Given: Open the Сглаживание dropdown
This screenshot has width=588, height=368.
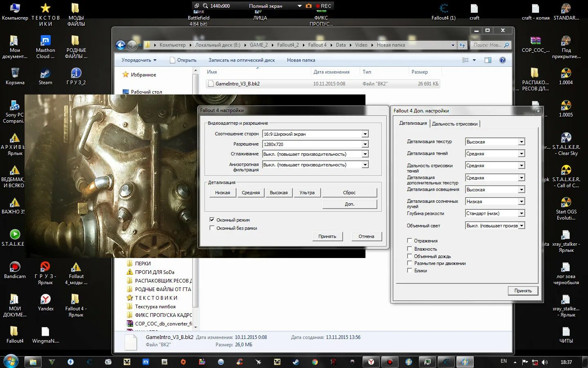Looking at the screenshot, I should pos(315,154).
